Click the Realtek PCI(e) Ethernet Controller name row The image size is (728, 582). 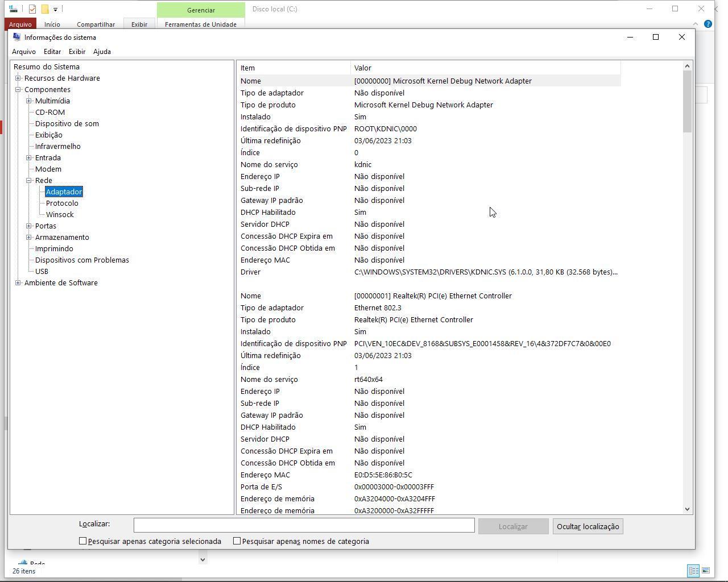point(429,296)
